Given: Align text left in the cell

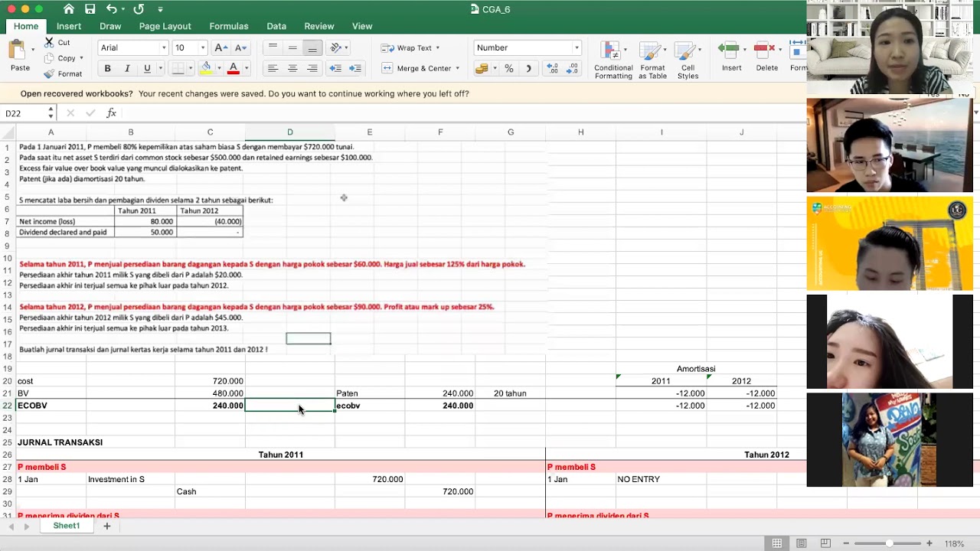Looking at the screenshot, I should coord(273,68).
